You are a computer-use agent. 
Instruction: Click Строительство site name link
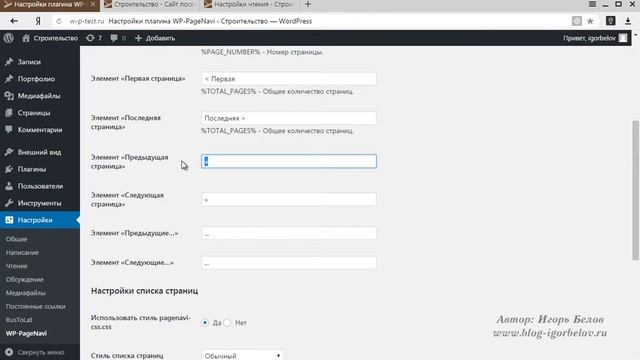[56, 38]
